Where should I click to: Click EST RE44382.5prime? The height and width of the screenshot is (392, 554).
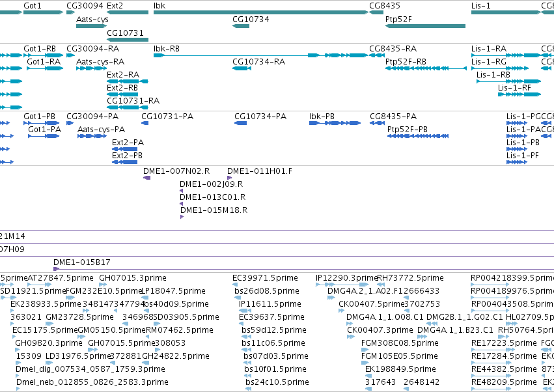pos(490,375)
